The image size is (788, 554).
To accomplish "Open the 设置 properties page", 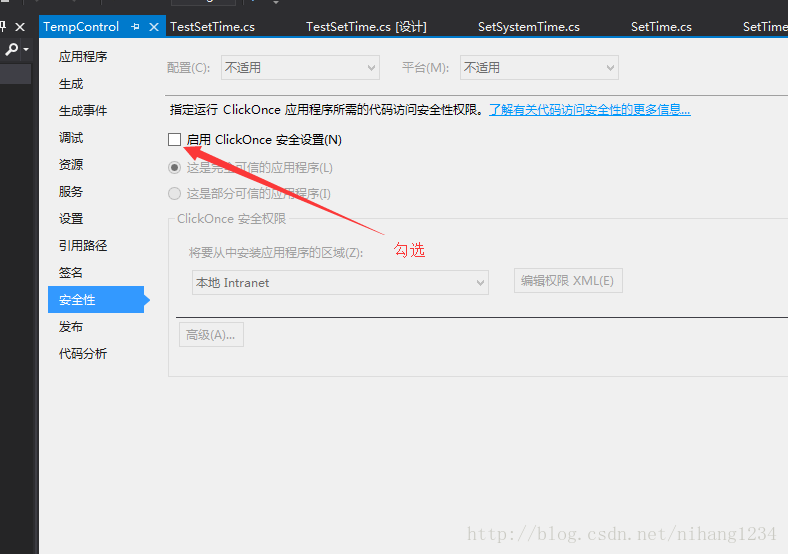I will (x=71, y=219).
